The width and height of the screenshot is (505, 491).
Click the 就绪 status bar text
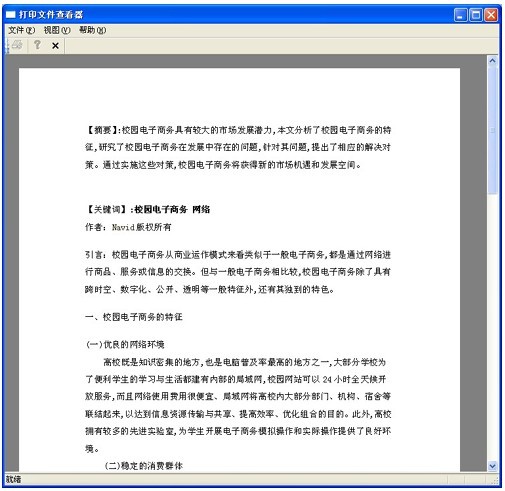13,479
